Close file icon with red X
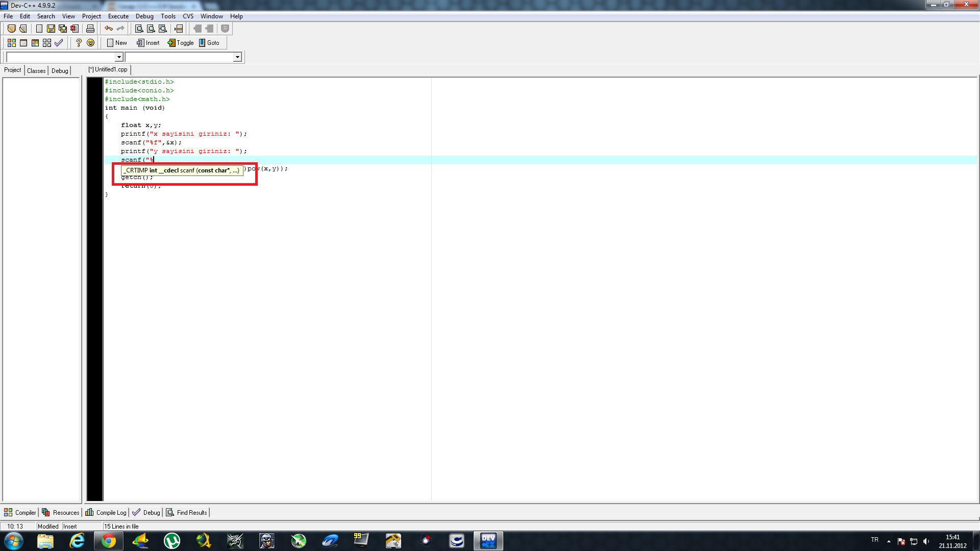Image resolution: width=980 pixels, height=551 pixels. 75,29
